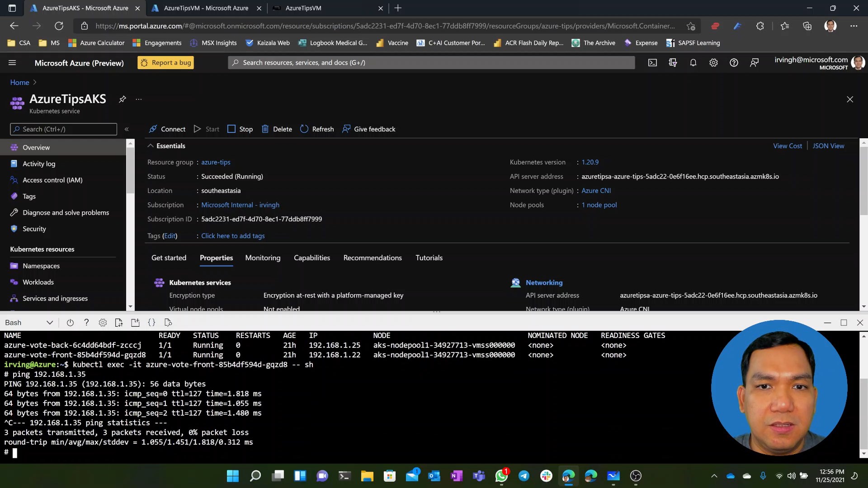Click View Cost link
The height and width of the screenshot is (488, 868).
tap(787, 146)
